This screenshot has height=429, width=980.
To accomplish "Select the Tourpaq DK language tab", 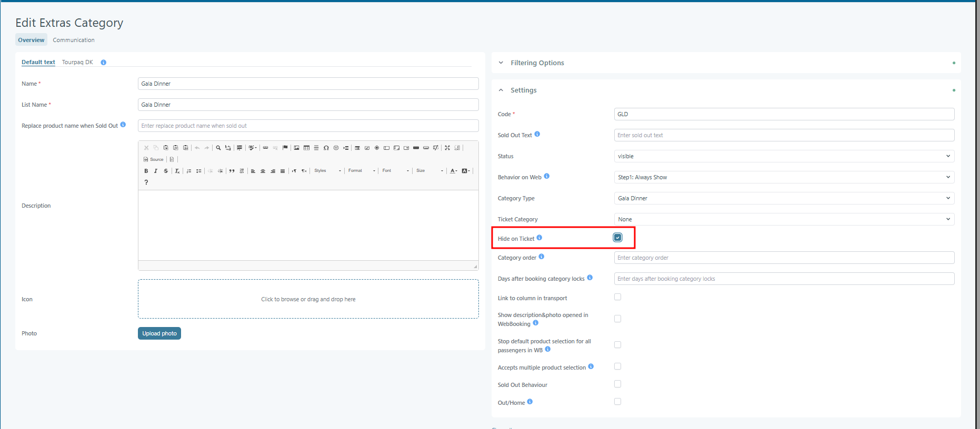I will (x=77, y=62).
